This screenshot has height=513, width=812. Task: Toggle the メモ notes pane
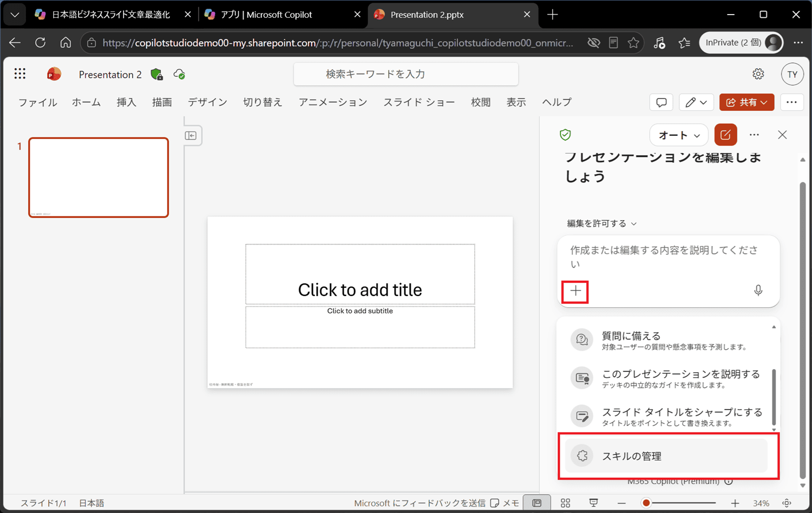(505, 503)
